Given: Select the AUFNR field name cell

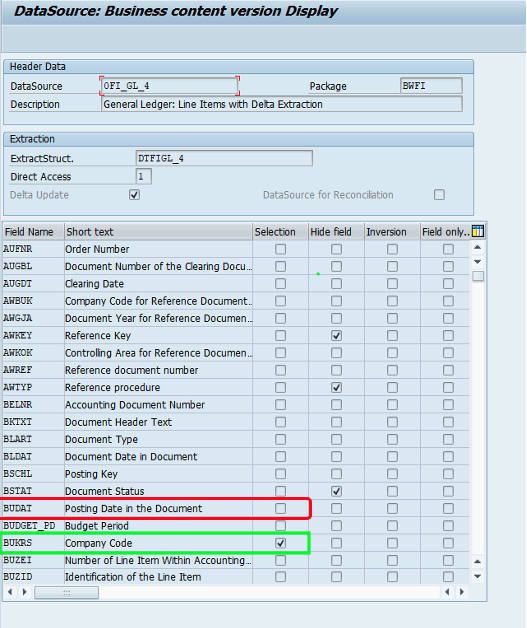Looking at the screenshot, I should pos(33,249).
